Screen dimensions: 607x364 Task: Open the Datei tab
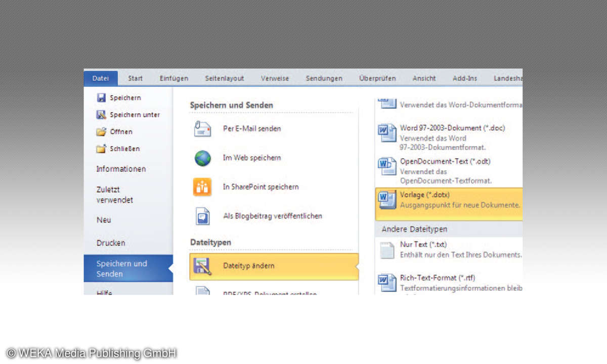(101, 78)
